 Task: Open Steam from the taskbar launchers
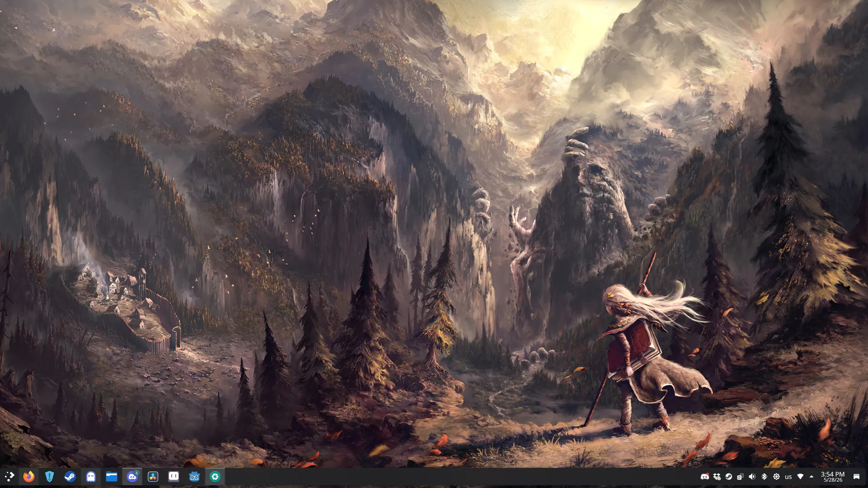click(x=70, y=477)
